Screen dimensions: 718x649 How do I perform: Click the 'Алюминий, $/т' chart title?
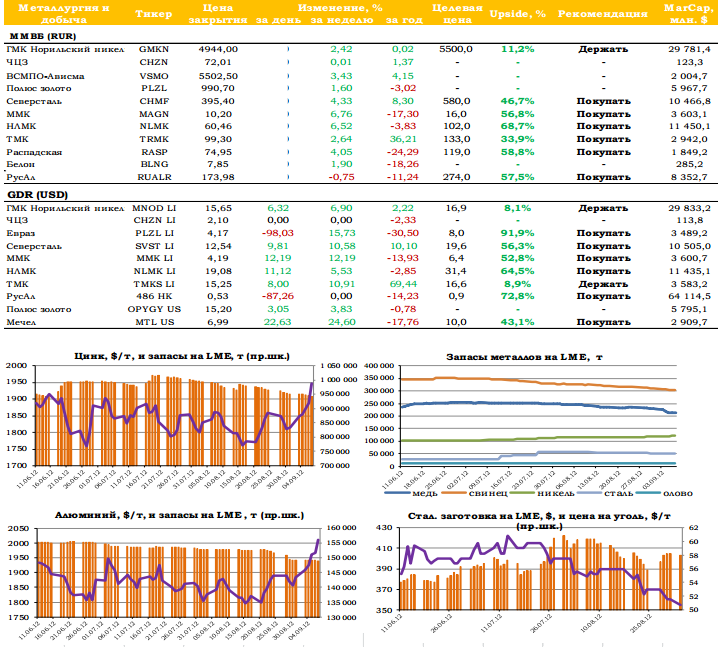[179, 515]
